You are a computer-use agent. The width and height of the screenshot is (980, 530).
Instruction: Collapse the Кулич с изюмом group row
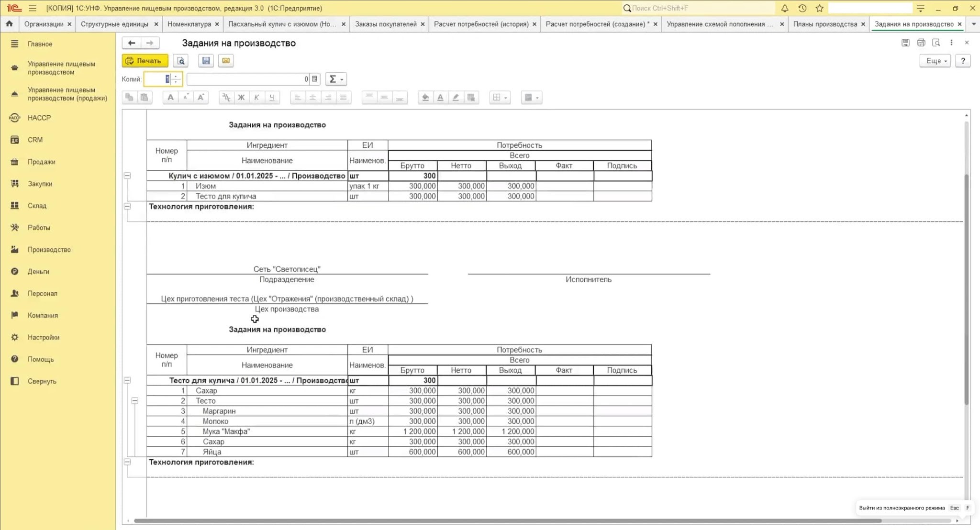point(127,176)
